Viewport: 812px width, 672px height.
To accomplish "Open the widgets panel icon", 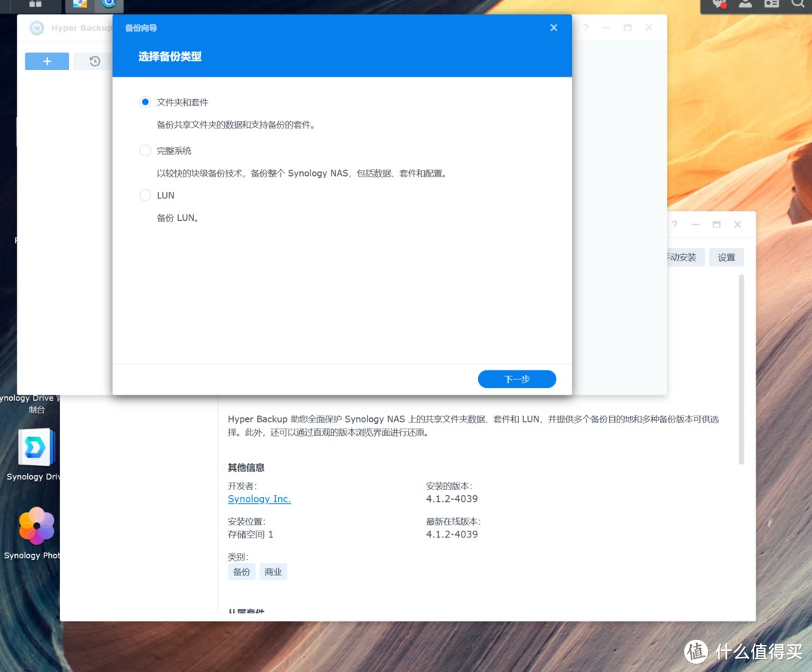I will tap(771, 5).
